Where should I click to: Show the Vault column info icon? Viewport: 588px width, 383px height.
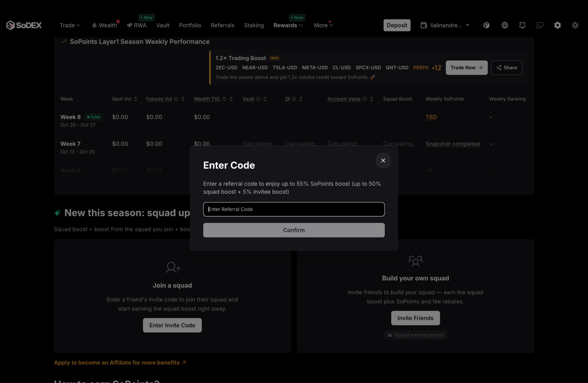point(258,99)
